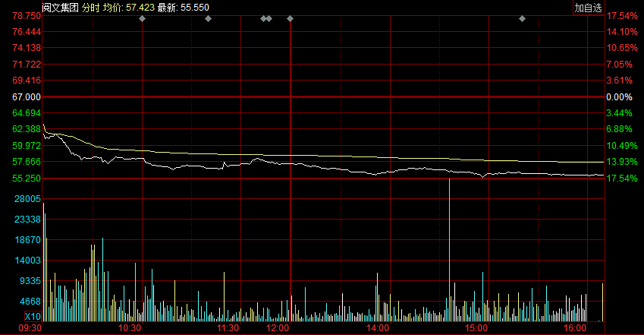
Task: Click the 78.750 price axis label
Action: click(27, 16)
